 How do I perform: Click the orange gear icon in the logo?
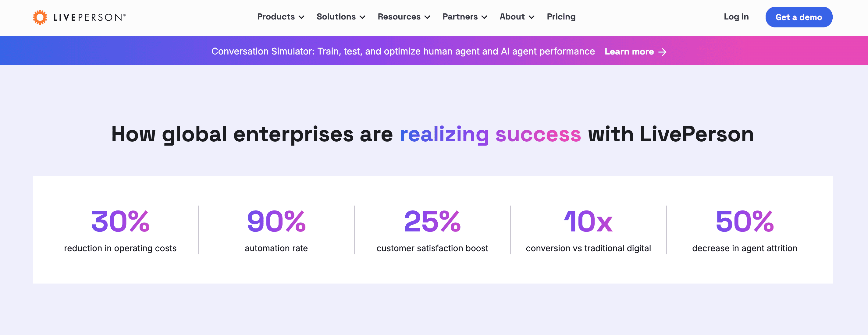[41, 17]
